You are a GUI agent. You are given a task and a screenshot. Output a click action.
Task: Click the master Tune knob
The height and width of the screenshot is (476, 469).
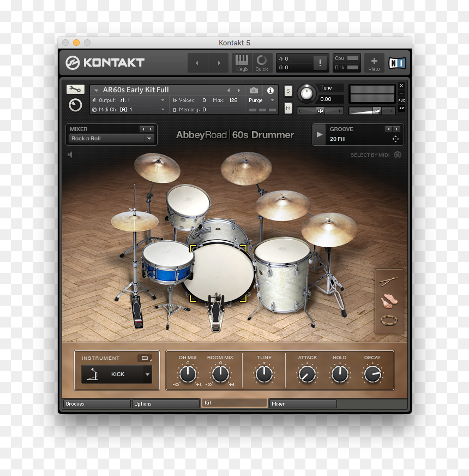[x=306, y=93]
